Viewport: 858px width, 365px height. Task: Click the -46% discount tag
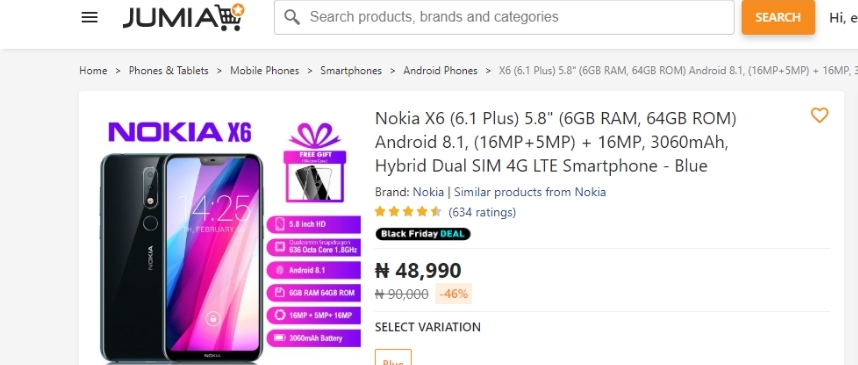click(454, 294)
